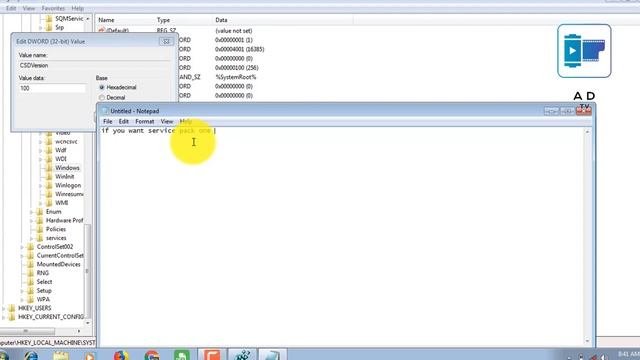Open the Notepad File menu
640x360 pixels.
tap(108, 122)
